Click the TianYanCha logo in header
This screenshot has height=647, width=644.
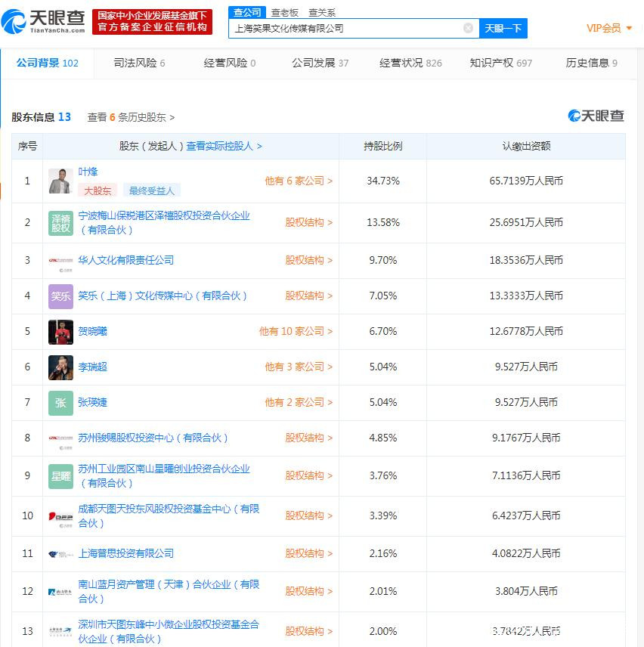click(x=43, y=21)
